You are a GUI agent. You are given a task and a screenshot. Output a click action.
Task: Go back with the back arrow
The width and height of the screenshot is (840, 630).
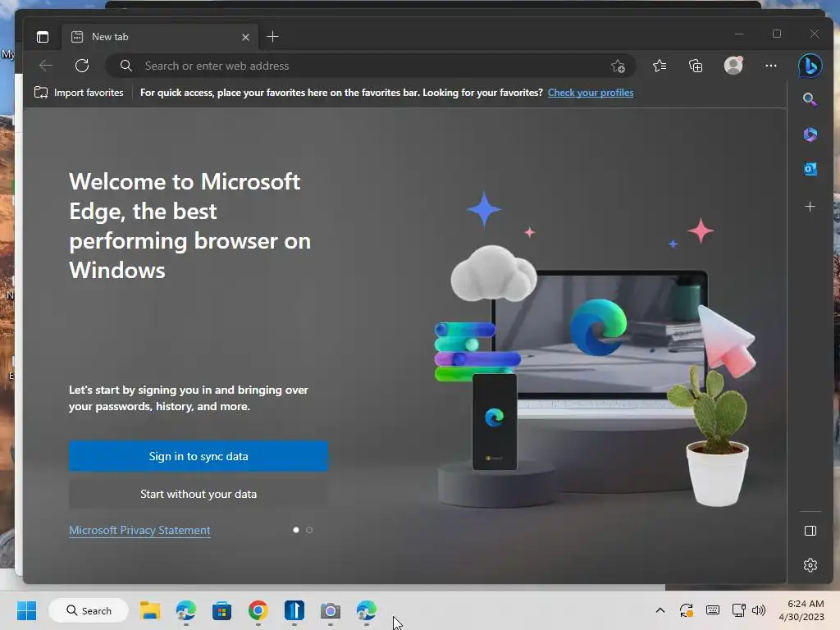coord(46,66)
